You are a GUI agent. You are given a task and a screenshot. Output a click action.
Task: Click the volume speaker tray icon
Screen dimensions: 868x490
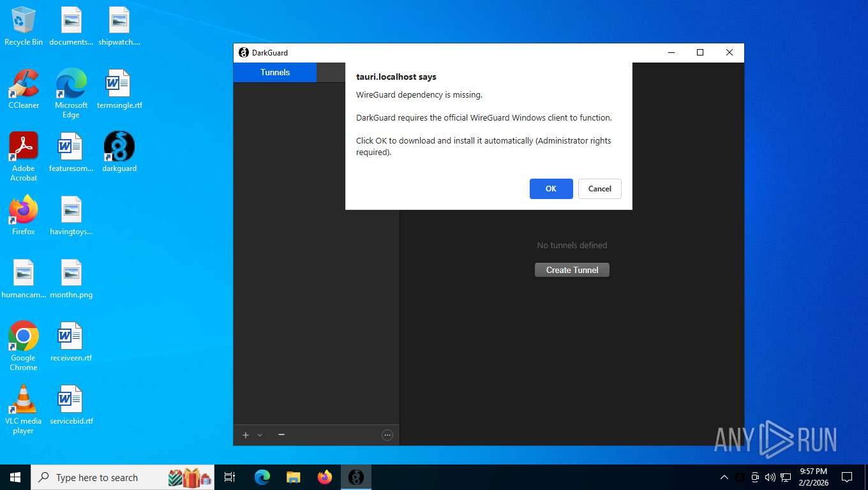coord(770,477)
